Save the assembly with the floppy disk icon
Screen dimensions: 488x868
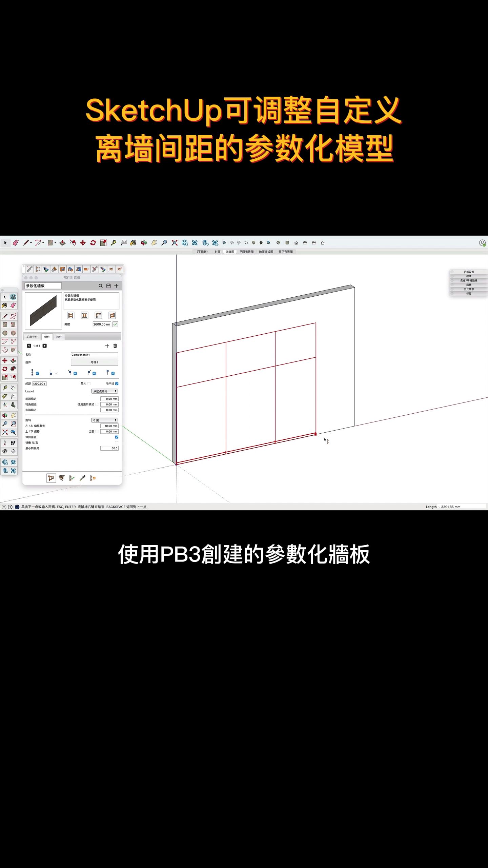108,286
